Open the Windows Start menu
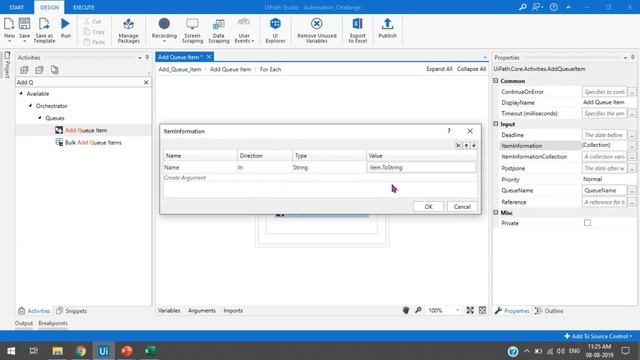This screenshot has width=640, height=360. click(x=11, y=351)
